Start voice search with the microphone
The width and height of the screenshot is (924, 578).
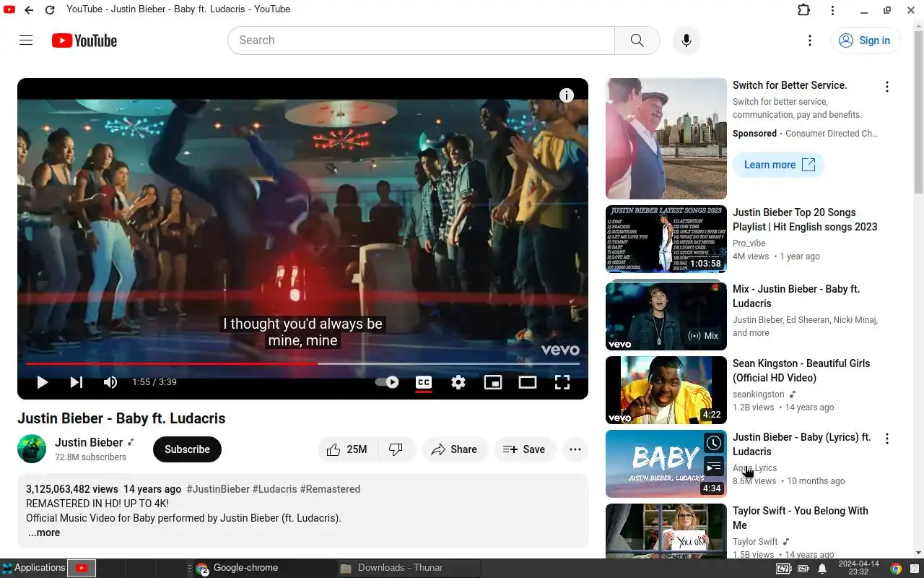[687, 40]
